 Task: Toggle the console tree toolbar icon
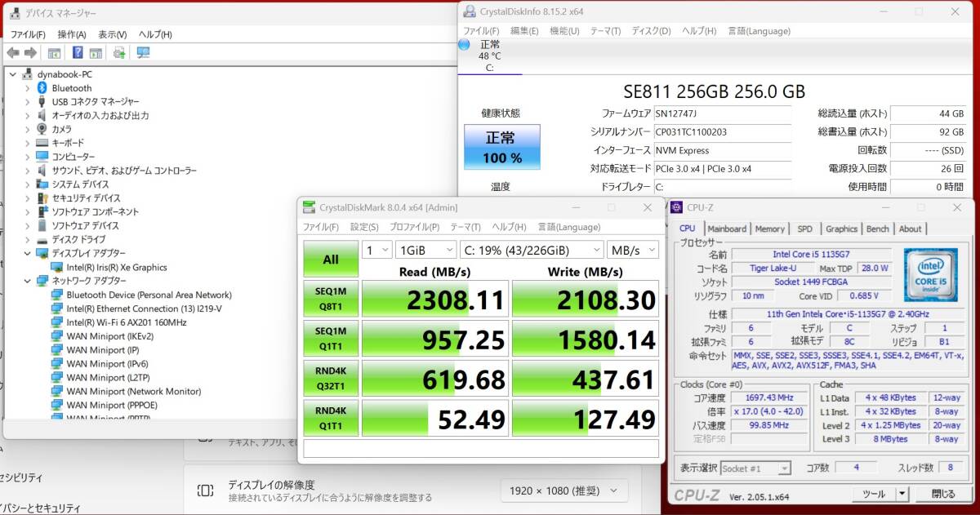54,53
